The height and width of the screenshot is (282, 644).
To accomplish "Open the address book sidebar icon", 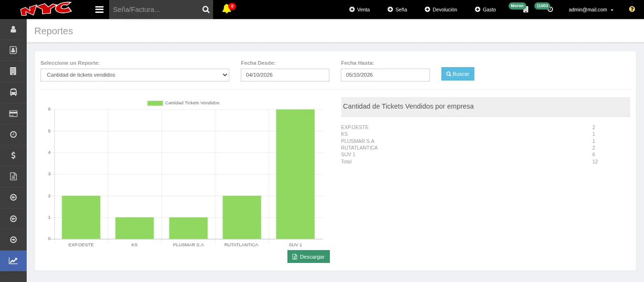I will [13, 50].
